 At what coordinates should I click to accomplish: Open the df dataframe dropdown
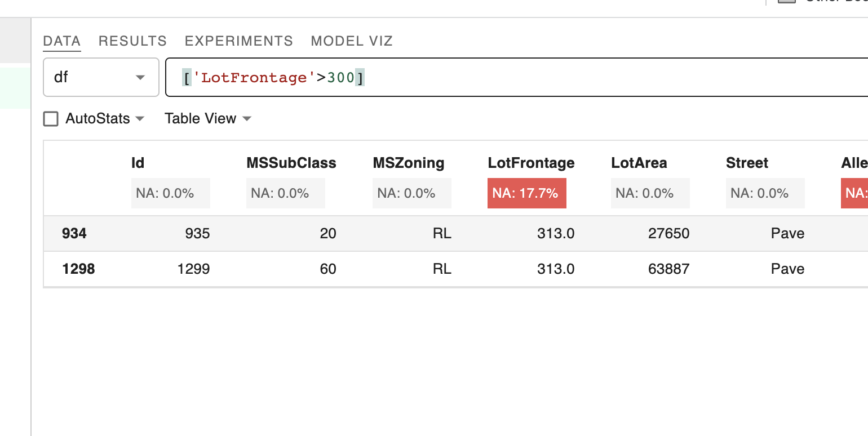pyautogui.click(x=101, y=77)
